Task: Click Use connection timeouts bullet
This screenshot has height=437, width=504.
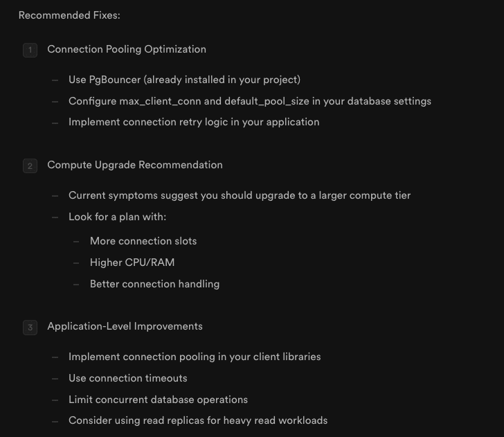Action: click(x=127, y=378)
